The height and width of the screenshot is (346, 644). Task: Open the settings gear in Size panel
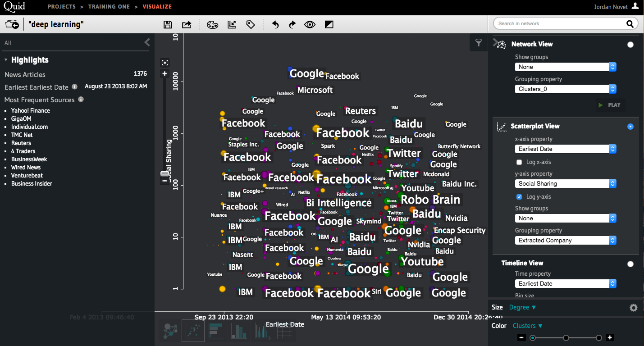[634, 308]
